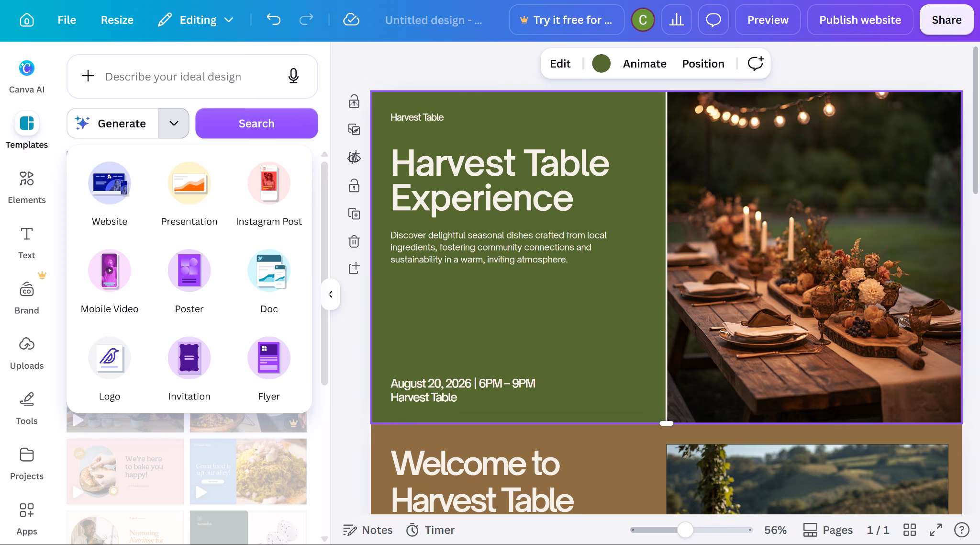Duplicate the page icon
The image size is (980, 545).
(x=354, y=214)
